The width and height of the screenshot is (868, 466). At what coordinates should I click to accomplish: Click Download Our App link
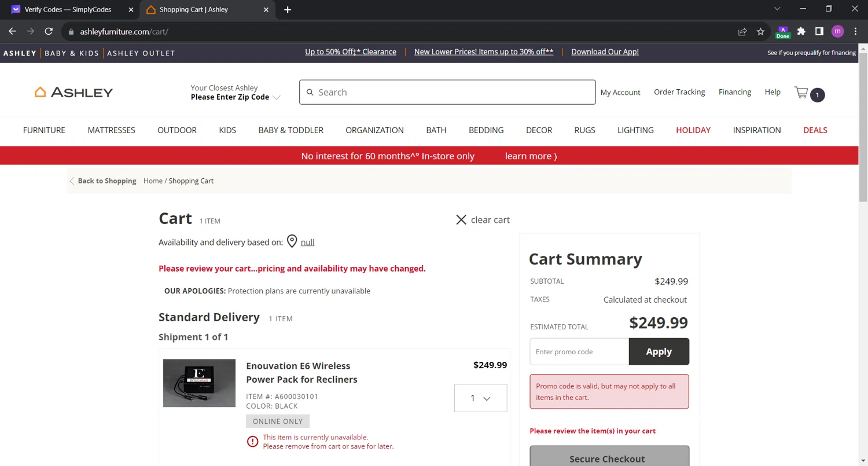tap(605, 52)
